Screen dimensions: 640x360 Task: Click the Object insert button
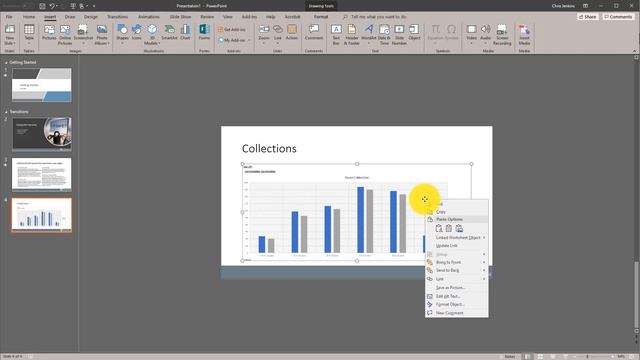pyautogui.click(x=414, y=33)
